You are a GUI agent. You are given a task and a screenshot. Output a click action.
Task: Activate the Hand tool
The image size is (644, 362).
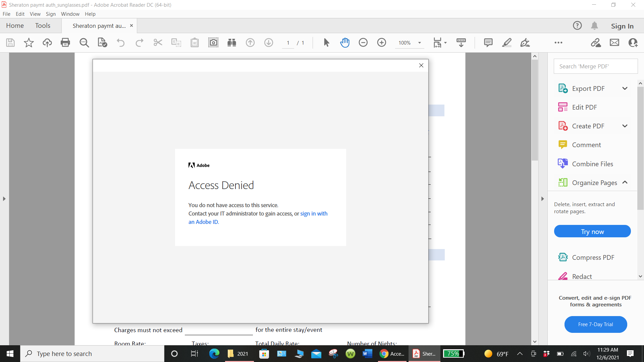pyautogui.click(x=345, y=43)
